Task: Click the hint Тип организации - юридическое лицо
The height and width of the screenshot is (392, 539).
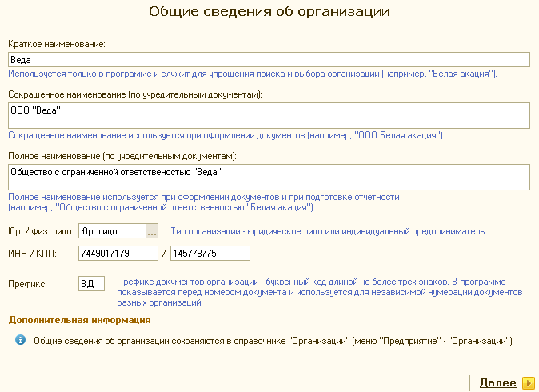Action: click(329, 231)
